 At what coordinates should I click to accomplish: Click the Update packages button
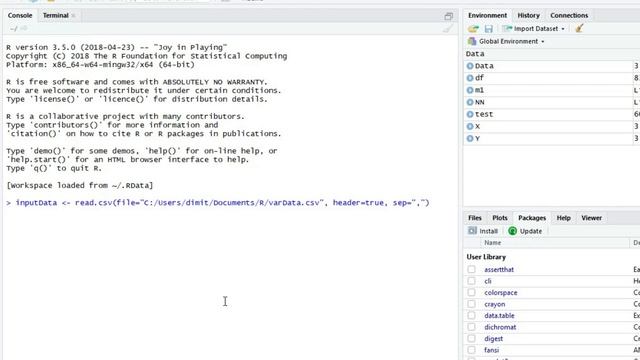525,231
